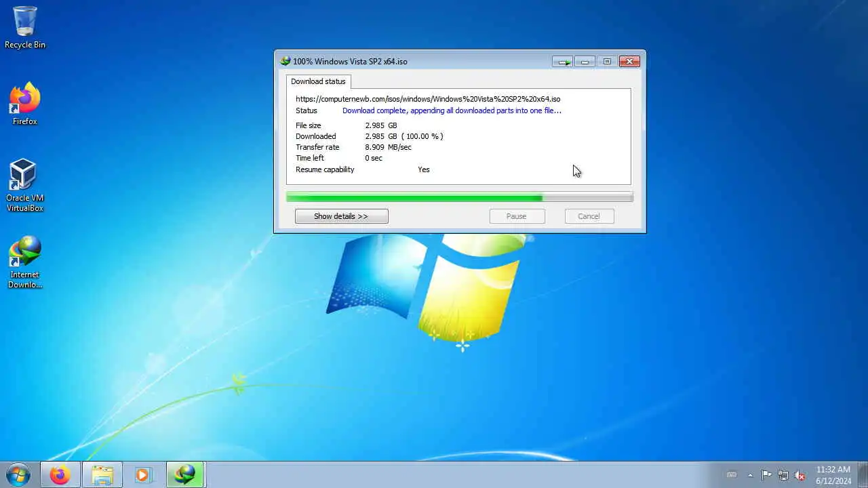868x488 pixels.
Task: Select the Firefox desktop shortcut
Action: 25,104
